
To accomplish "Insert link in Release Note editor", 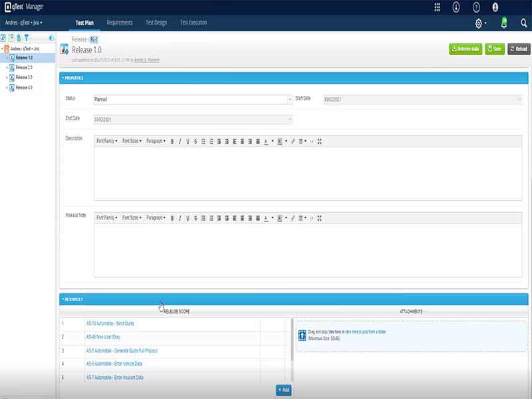I will [293, 218].
